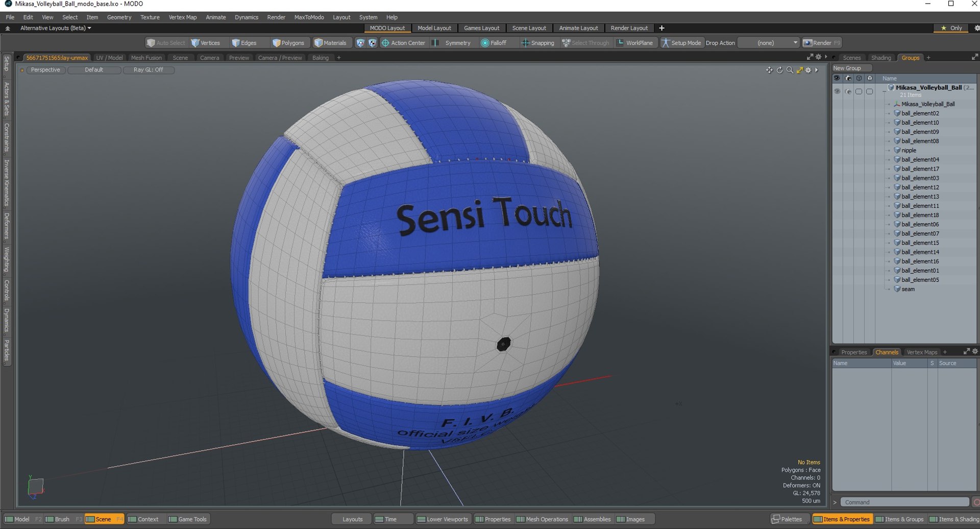Screen dimensions: 980x529
Task: Open Baking viewport tab
Action: coord(320,58)
